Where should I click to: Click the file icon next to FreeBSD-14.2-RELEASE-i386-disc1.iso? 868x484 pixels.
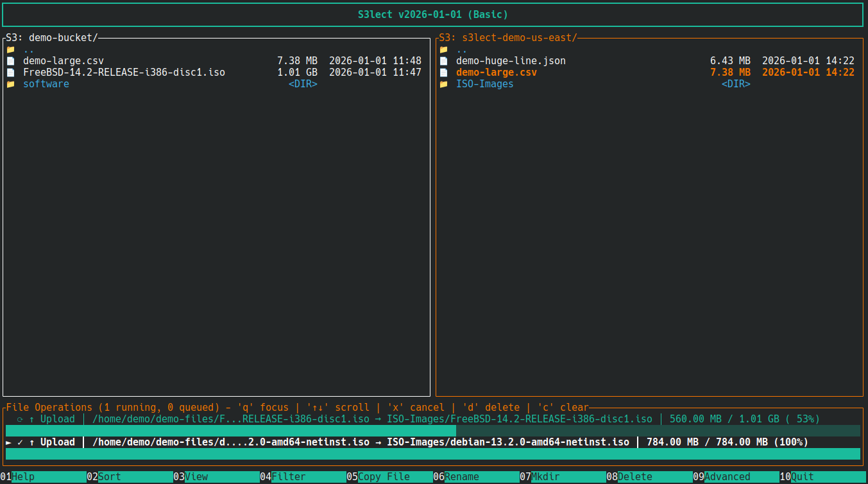click(x=11, y=72)
